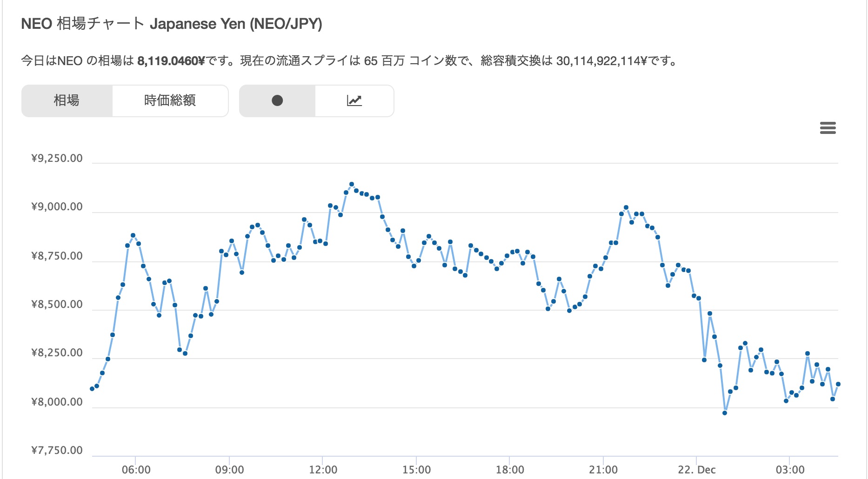
Task: Click the lowest data point below ¥8,000
Action: [725, 413]
